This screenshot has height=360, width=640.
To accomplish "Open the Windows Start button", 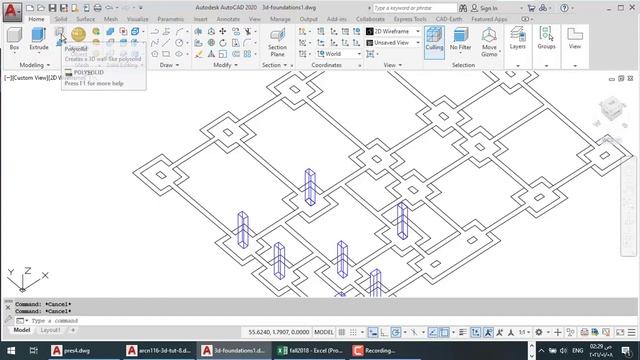I will point(11,351).
